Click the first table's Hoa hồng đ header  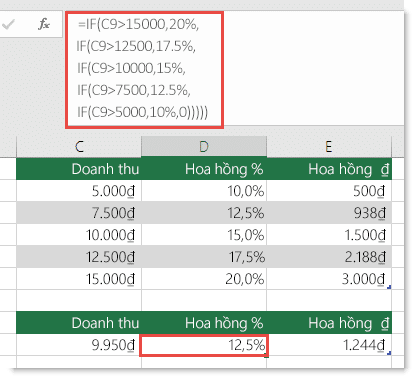click(x=329, y=169)
